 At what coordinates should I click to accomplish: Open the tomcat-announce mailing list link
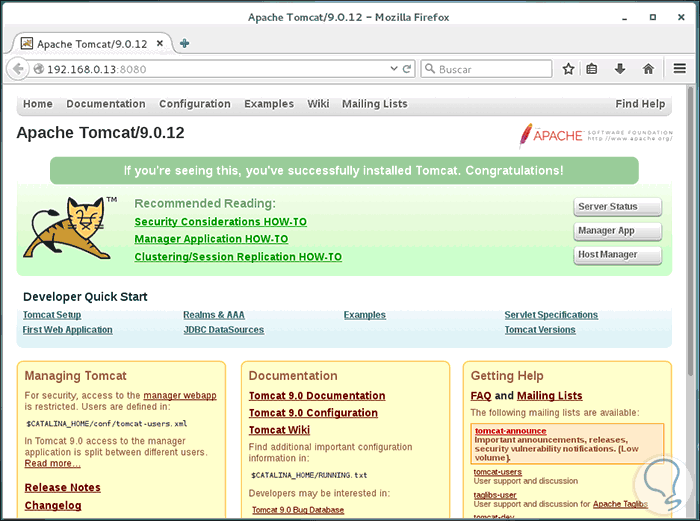(x=510, y=431)
